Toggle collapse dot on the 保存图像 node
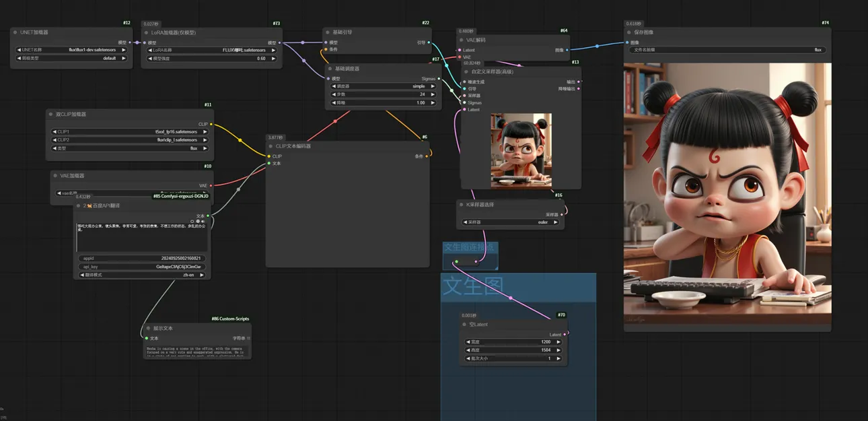 pyautogui.click(x=628, y=32)
